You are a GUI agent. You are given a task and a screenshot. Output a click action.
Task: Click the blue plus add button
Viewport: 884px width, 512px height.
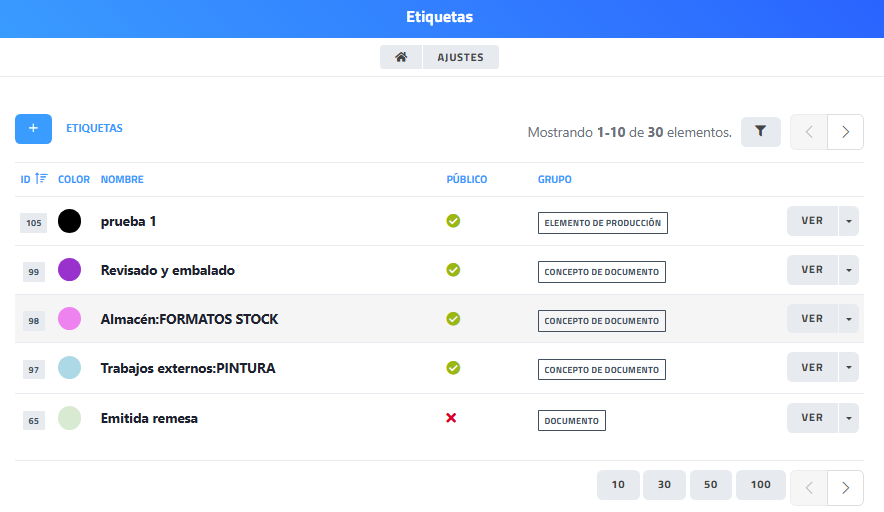pos(33,129)
